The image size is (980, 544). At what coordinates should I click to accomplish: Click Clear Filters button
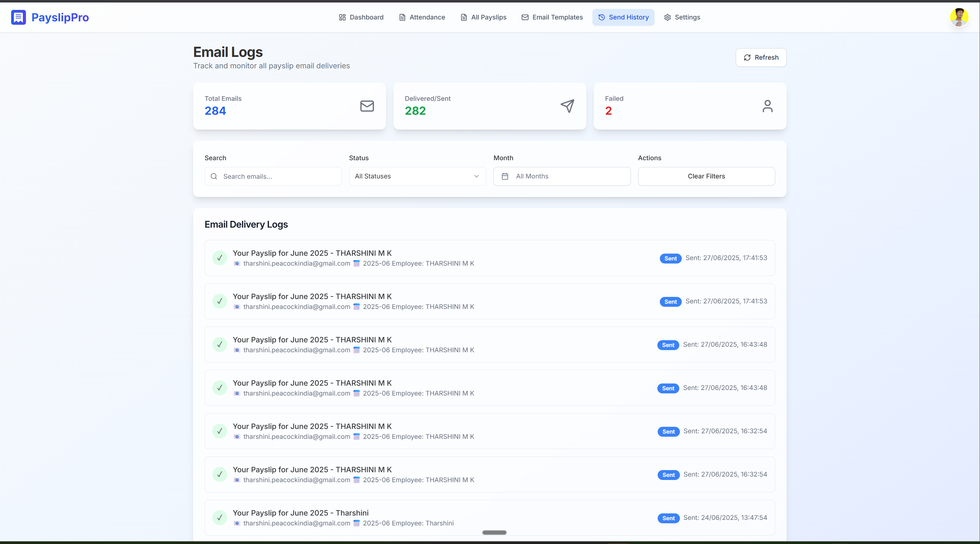(706, 176)
